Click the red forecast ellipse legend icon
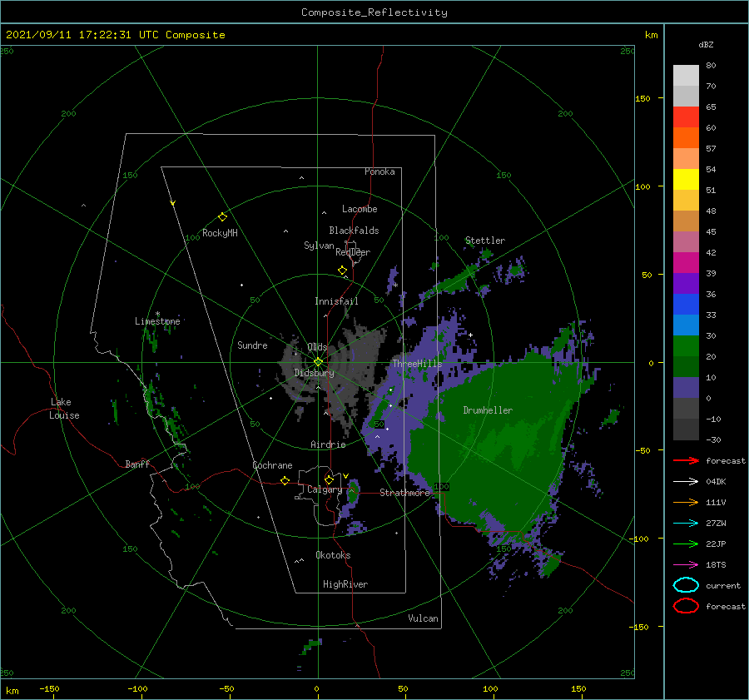 click(686, 606)
